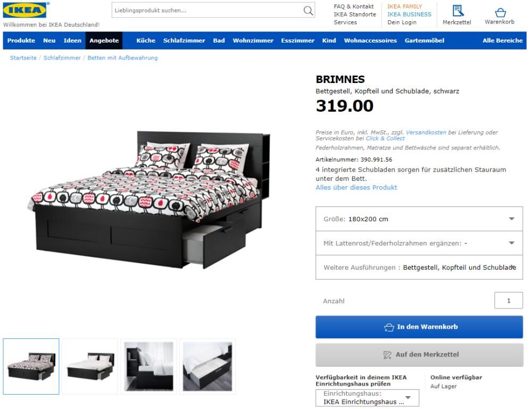Open Lattenrost/Federholzrahmen ergänzen dropdown

tap(419, 243)
